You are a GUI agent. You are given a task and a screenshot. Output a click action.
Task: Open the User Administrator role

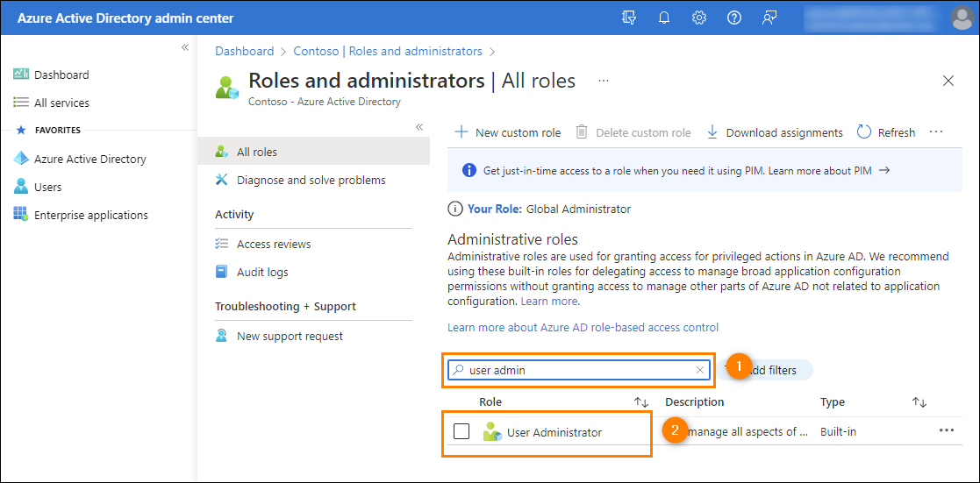[x=554, y=432]
